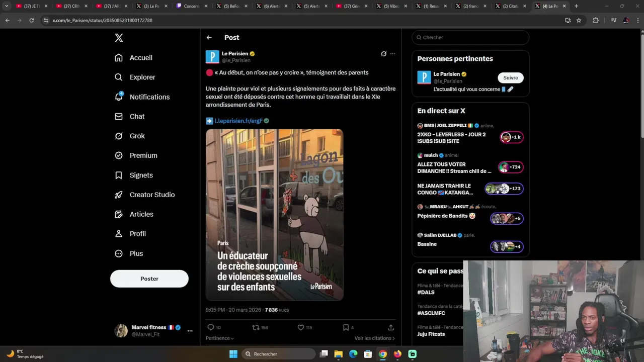The image size is (644, 362).
Task: Click the Poster button
Action: click(149, 279)
